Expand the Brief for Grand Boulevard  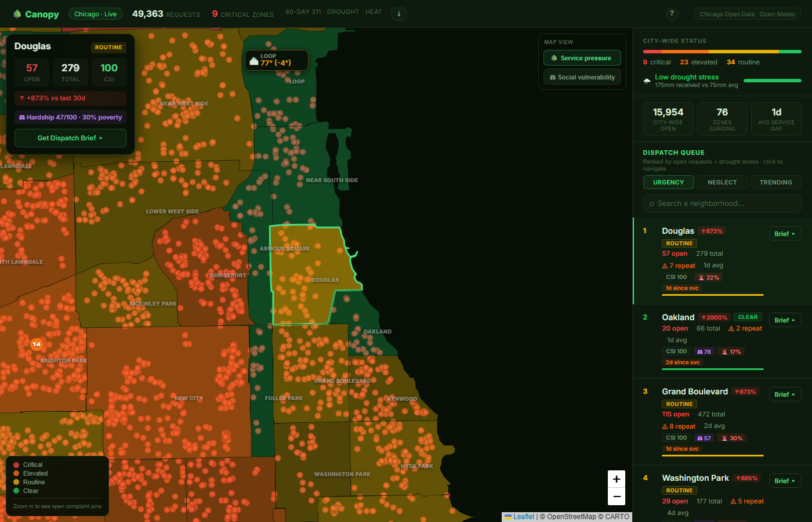click(785, 394)
